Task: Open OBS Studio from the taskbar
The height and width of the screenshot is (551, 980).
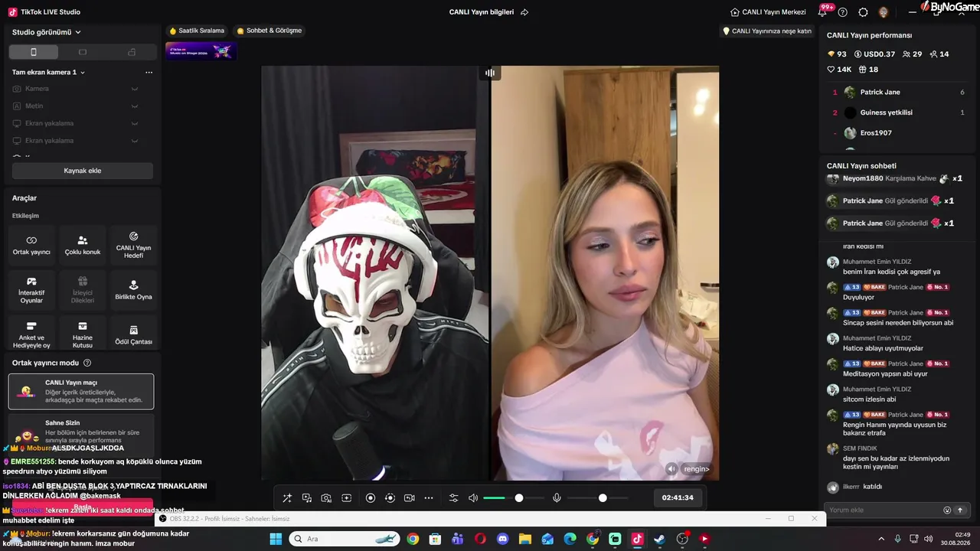Action: point(682,539)
